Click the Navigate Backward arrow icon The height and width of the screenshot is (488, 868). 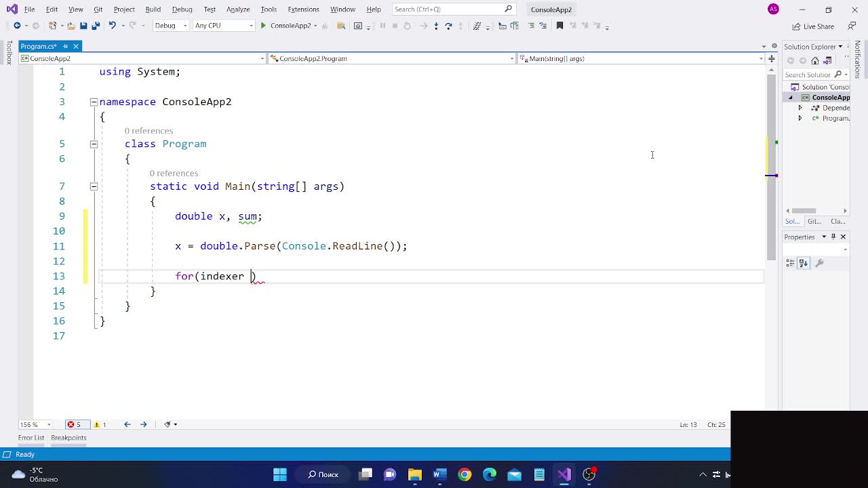[17, 26]
